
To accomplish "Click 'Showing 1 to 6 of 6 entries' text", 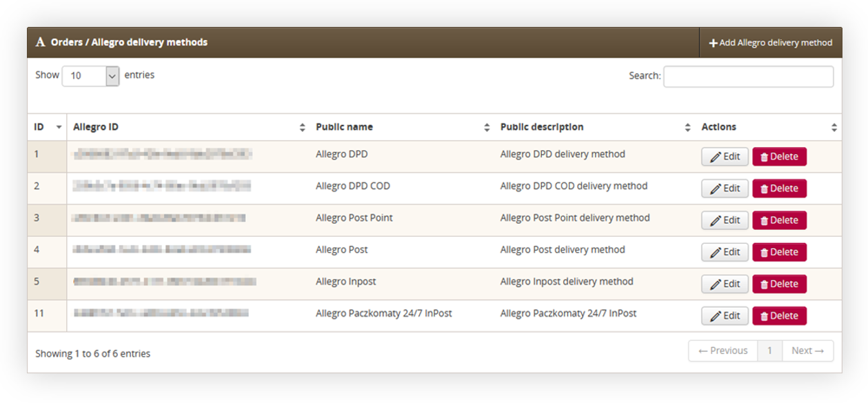I will click(93, 354).
